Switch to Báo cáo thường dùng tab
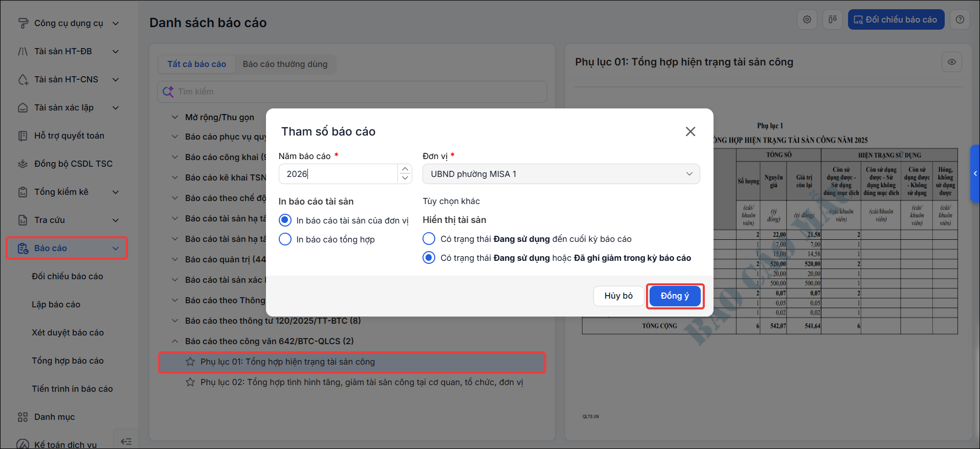 tap(285, 64)
